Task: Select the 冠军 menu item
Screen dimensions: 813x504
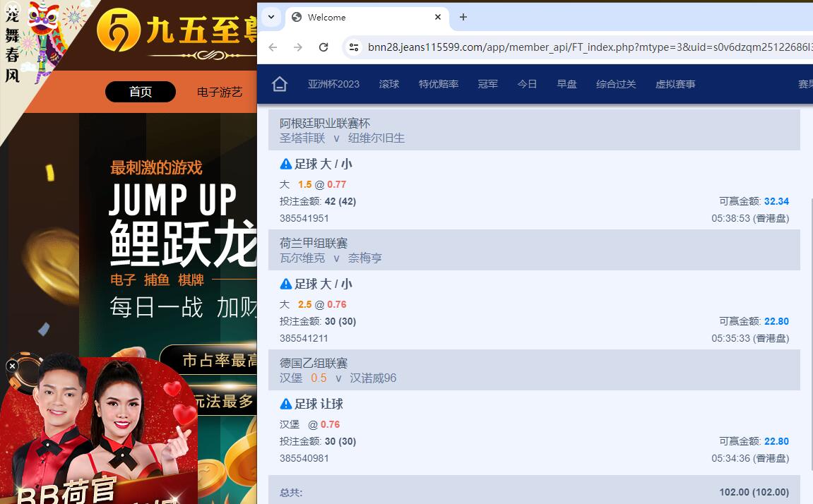Action: click(488, 84)
